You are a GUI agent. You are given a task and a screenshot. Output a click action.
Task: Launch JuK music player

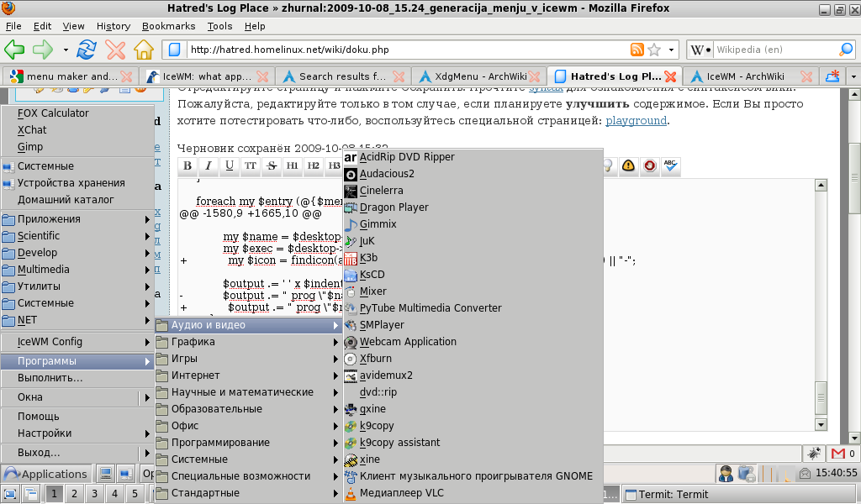click(473, 241)
